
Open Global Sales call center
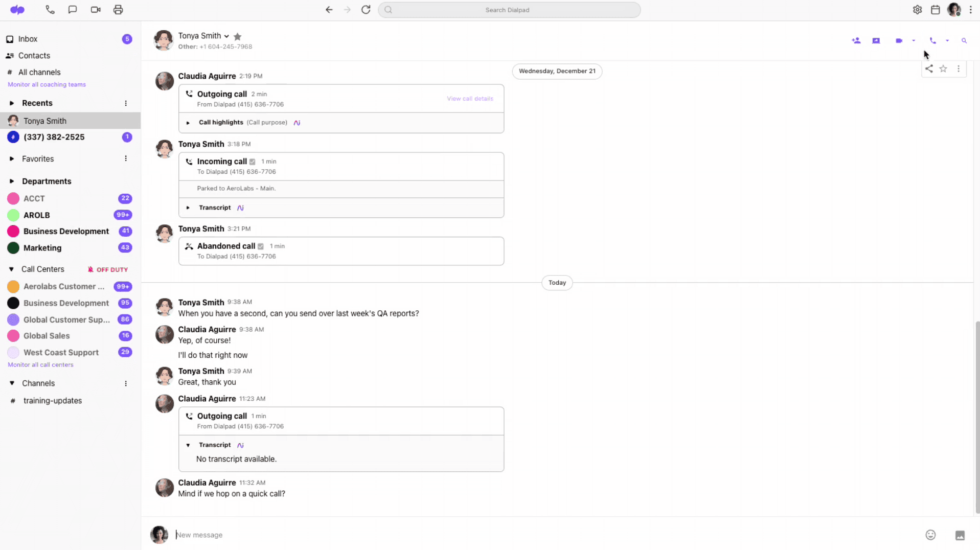[70, 336]
